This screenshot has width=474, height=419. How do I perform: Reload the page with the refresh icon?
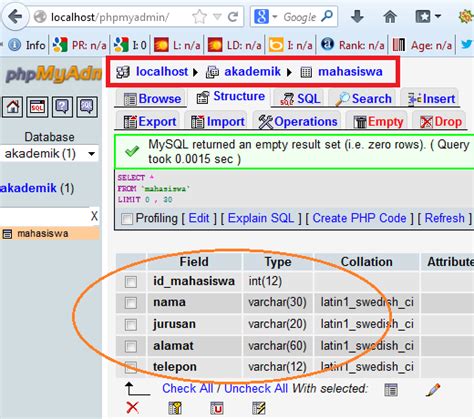point(233,16)
